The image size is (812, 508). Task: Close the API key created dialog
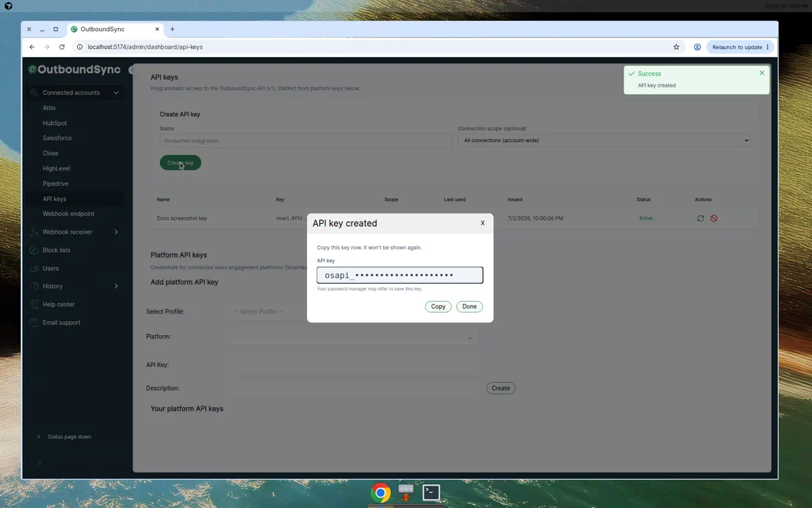coord(483,223)
